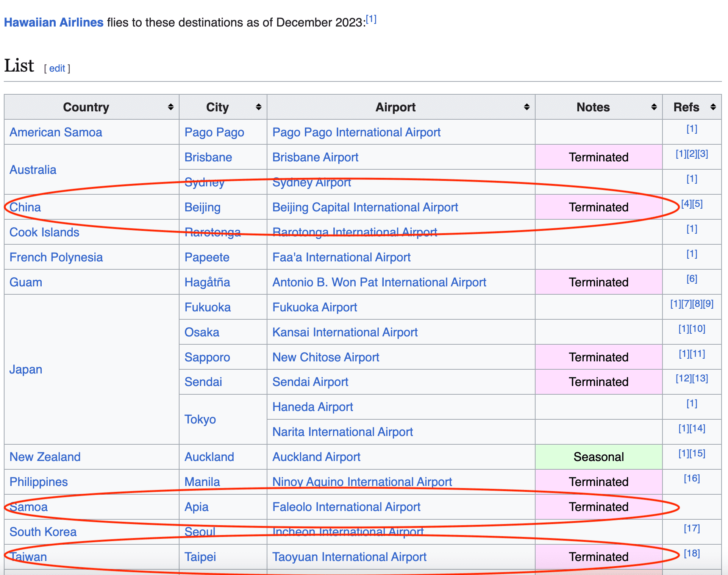Open the Pago Pago city link

coord(214,132)
